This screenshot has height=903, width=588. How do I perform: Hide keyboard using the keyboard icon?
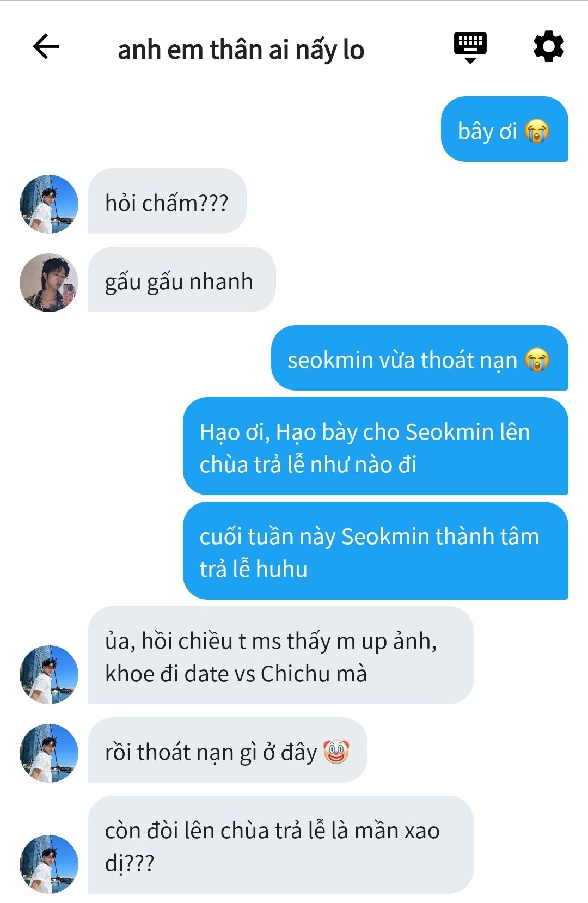[470, 47]
